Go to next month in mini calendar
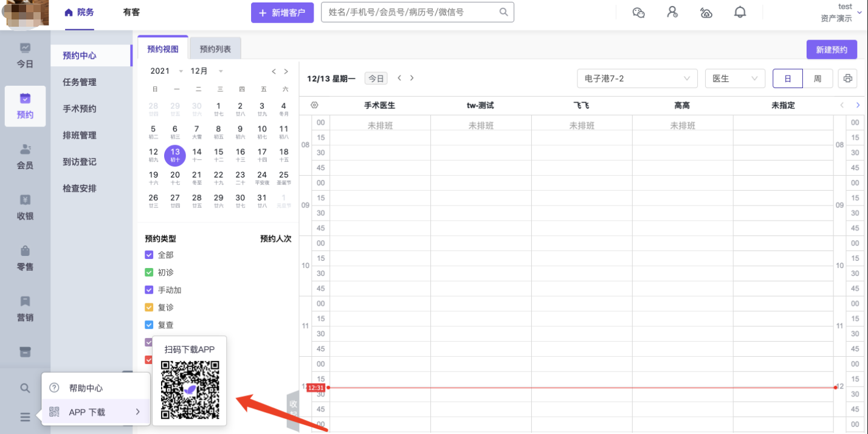The width and height of the screenshot is (868, 434). pos(286,71)
